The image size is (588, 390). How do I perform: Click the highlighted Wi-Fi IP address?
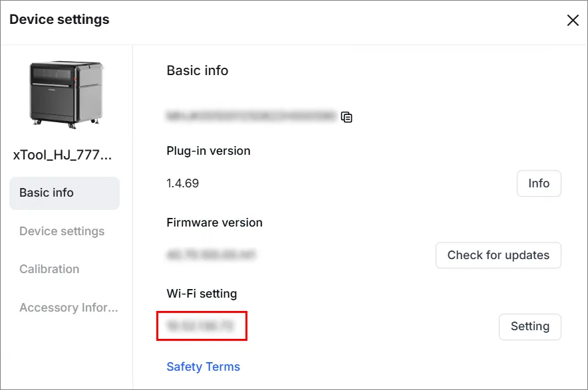click(x=201, y=326)
